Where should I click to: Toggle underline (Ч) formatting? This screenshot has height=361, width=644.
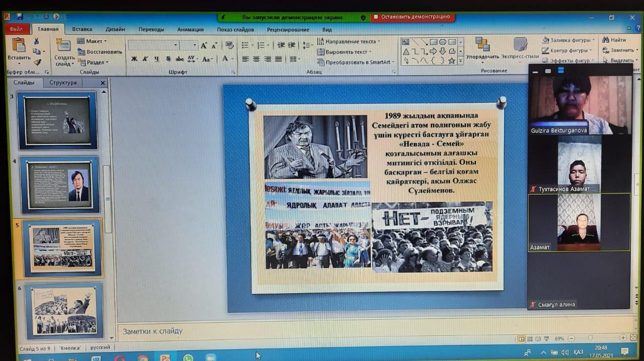tap(156, 59)
